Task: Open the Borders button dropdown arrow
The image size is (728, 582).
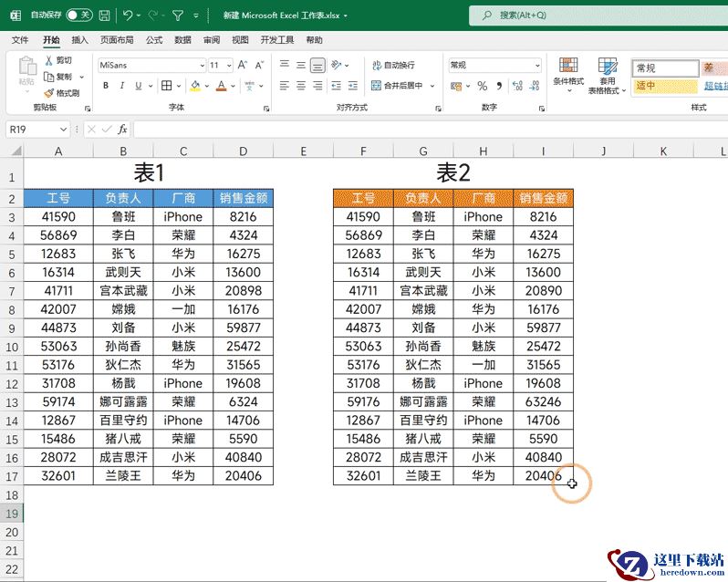Action: (x=178, y=86)
